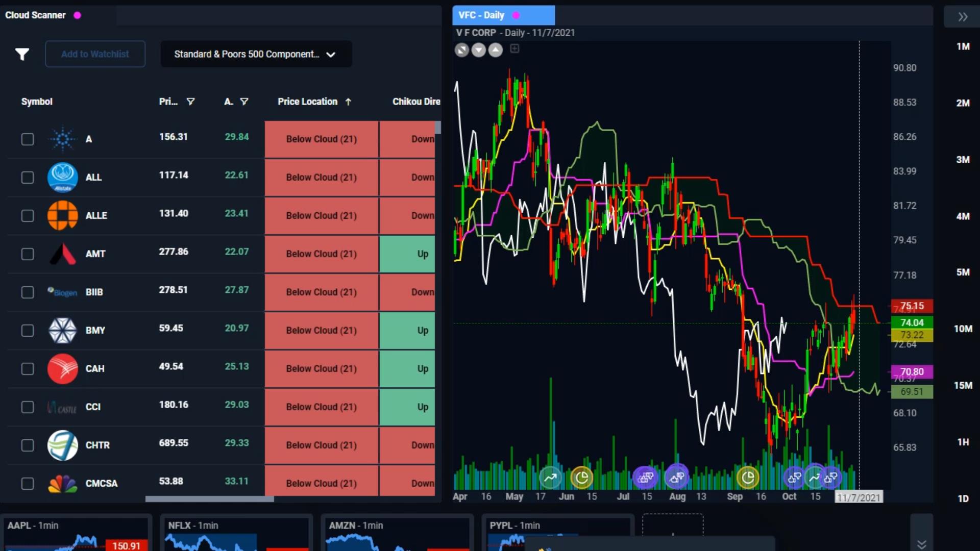
Task: Tick the checkbox for symbol A
Action: tap(28, 139)
